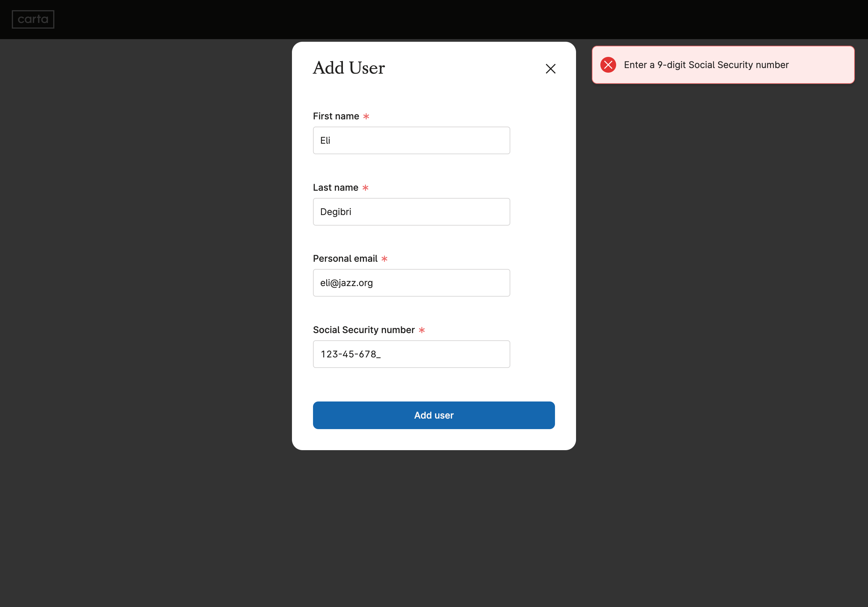Select the Last name field containing Degibri
Image resolution: width=868 pixels, height=607 pixels.
tap(411, 211)
